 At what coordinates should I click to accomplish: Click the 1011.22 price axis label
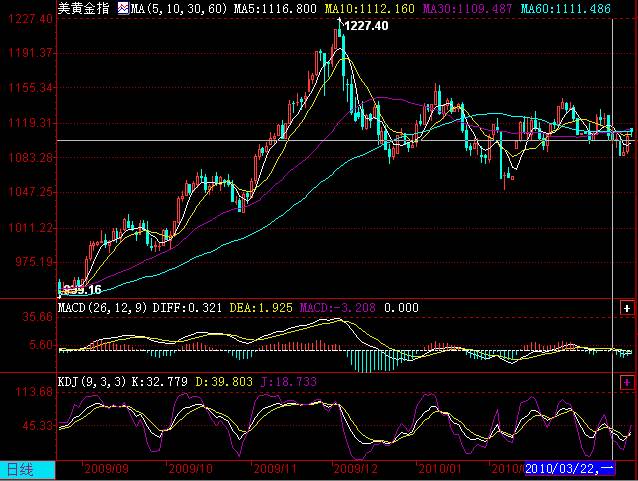point(31,227)
